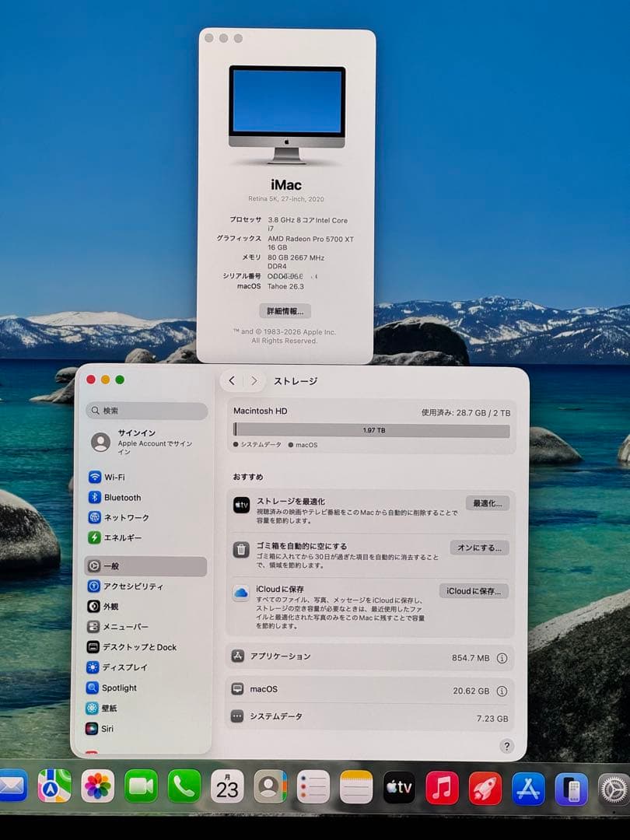
Task: Open Spotlight settings in sidebar
Action: (112, 688)
